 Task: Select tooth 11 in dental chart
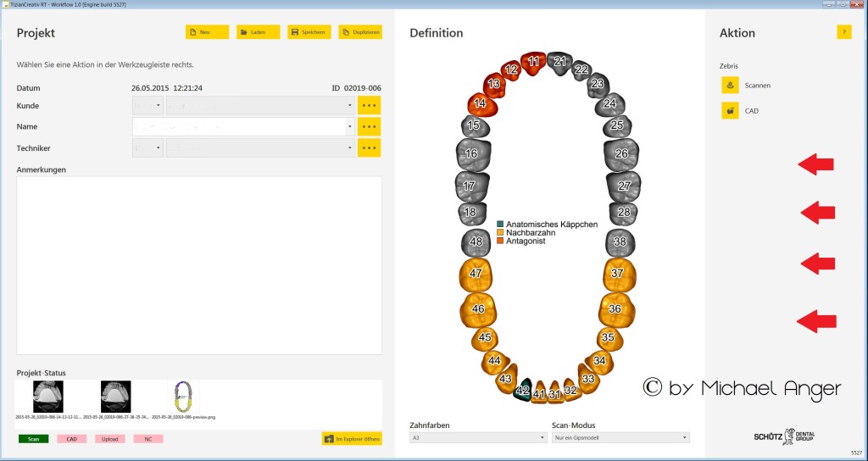(x=533, y=62)
